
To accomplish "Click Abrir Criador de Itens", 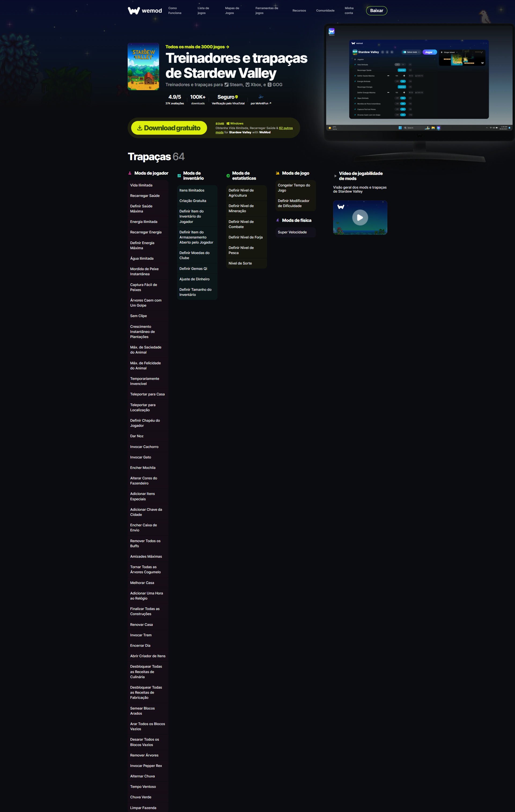I will [x=148, y=656].
